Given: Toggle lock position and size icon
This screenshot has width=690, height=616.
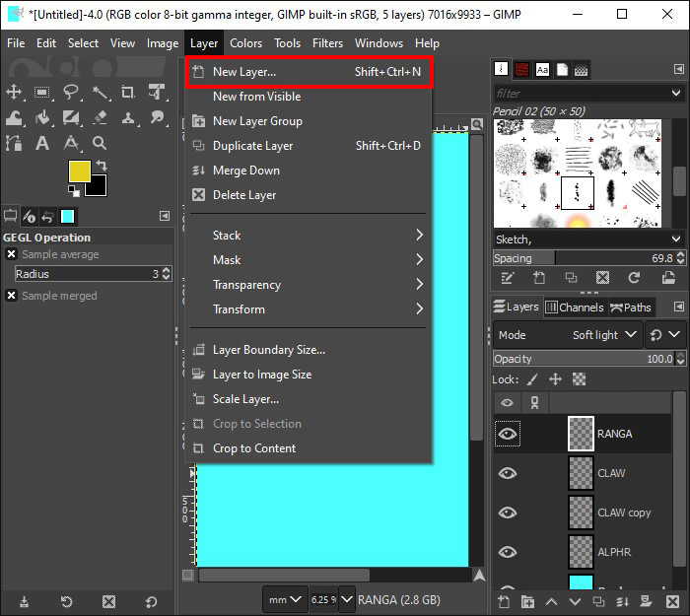Looking at the screenshot, I should [555, 379].
